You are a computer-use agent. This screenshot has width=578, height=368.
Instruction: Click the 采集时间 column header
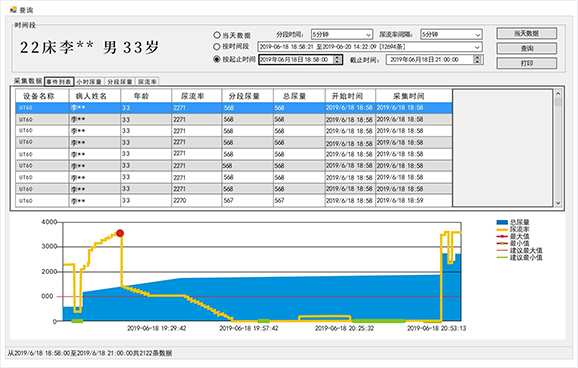[414, 96]
